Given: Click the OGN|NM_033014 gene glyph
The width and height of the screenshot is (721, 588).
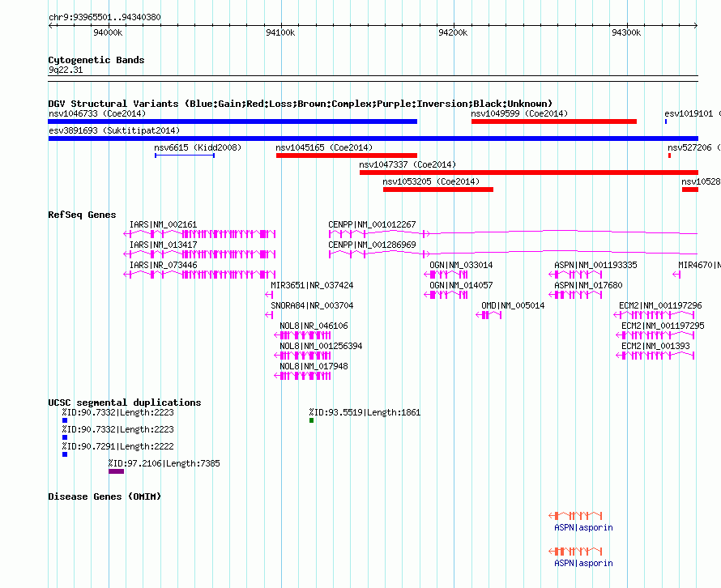Looking at the screenshot, I should (x=446, y=275).
